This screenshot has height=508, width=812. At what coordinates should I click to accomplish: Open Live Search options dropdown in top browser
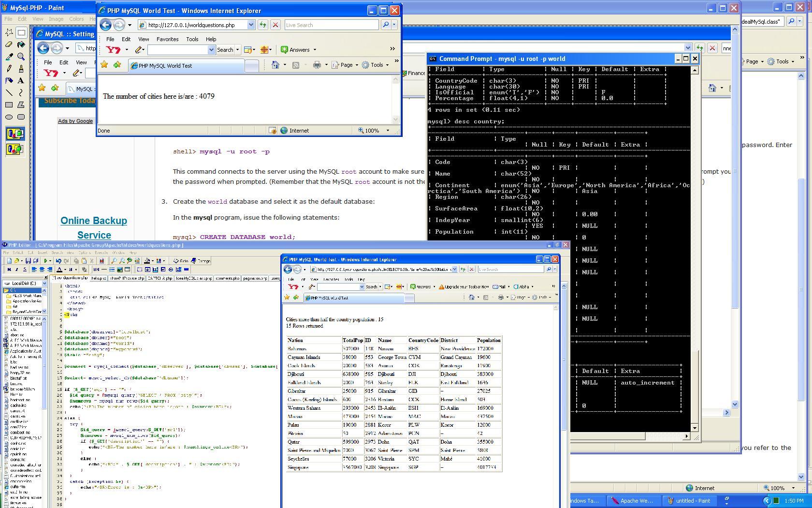click(x=394, y=25)
